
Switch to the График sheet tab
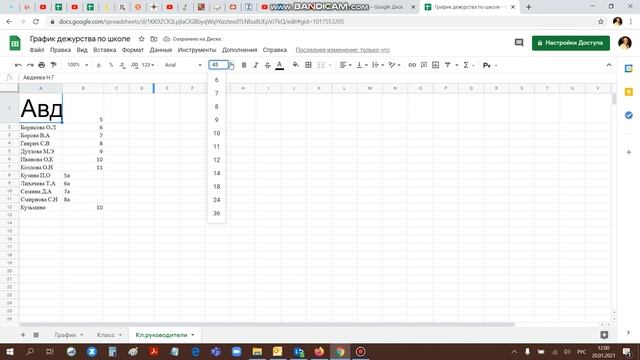65,335
